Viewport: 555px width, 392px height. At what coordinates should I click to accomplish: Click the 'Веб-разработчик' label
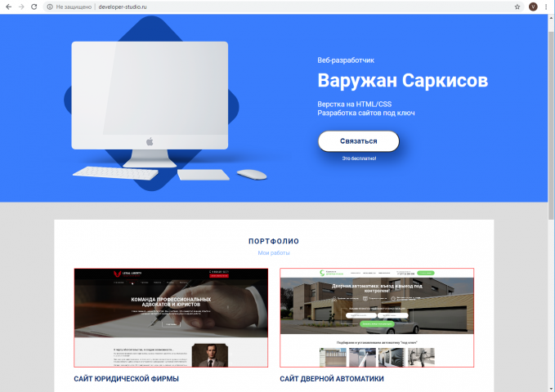(346, 60)
